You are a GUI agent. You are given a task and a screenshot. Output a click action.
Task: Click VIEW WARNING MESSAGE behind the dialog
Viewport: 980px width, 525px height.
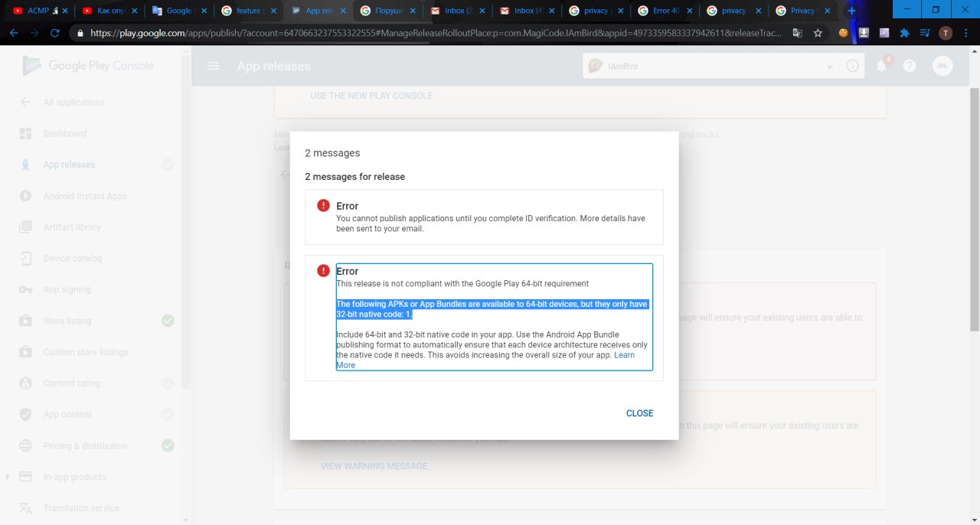(374, 466)
